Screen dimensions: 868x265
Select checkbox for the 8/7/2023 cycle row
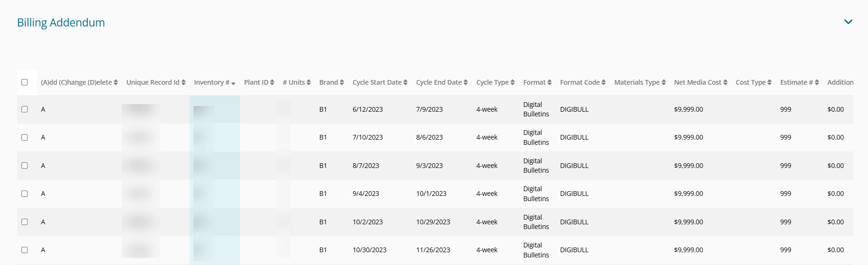coord(25,166)
